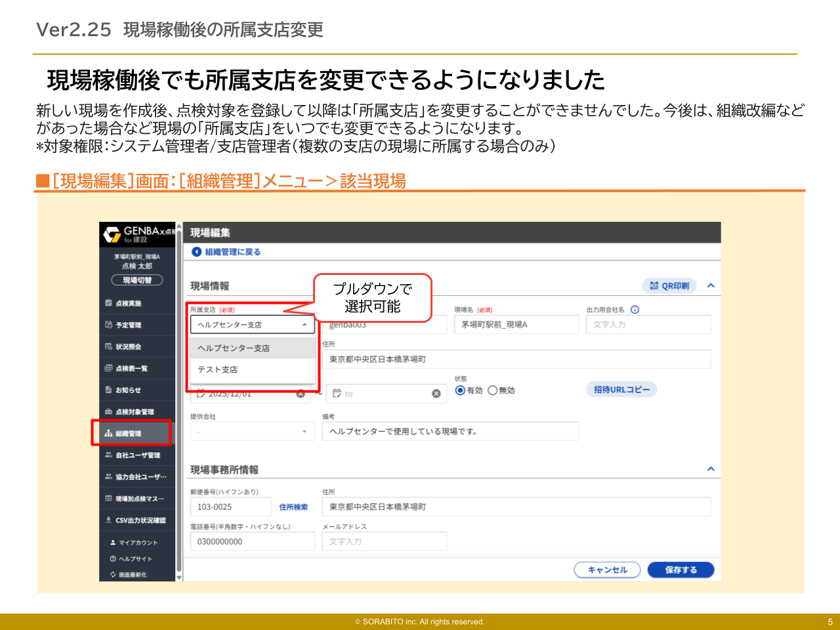This screenshot has width=840, height=630.
Task: Open 点検対象管理 in the sidebar menu
Action: point(135,412)
